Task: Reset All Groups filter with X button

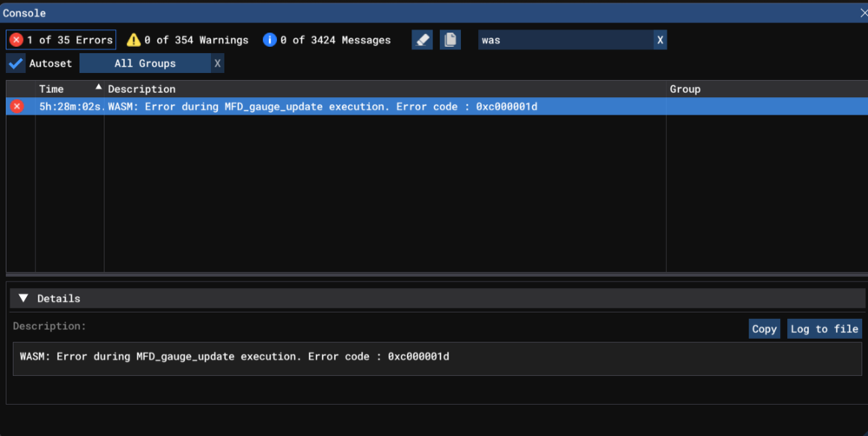Action: [x=217, y=63]
